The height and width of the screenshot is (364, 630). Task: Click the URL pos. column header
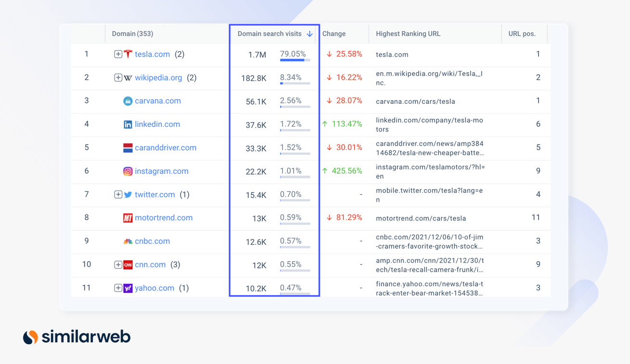point(522,34)
